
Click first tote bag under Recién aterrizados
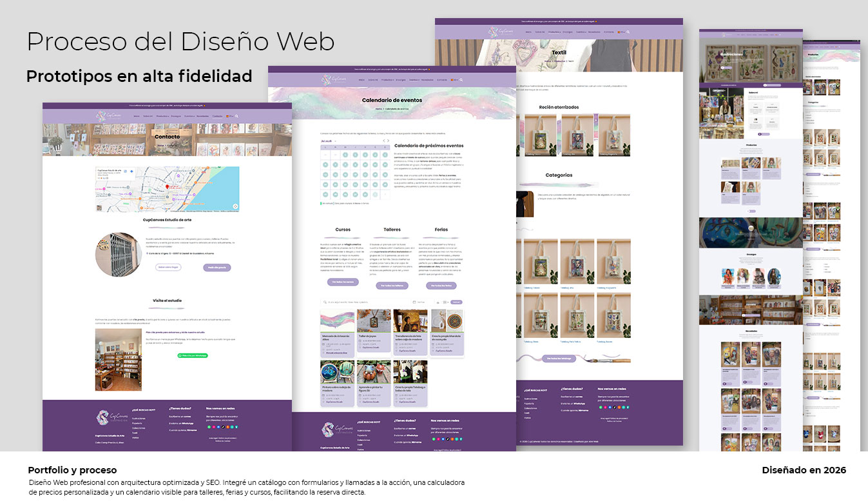(541, 135)
